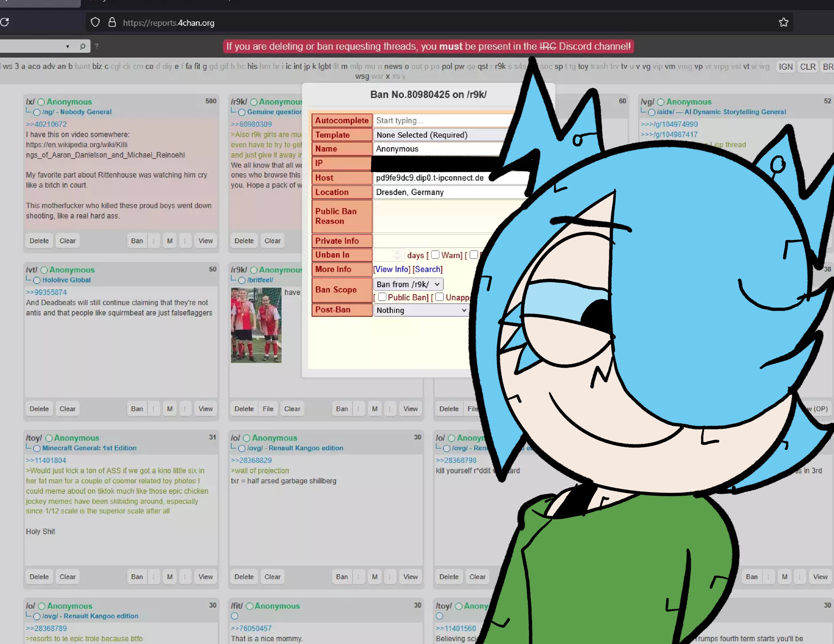Click the CLR button
The image size is (834, 644).
[808, 67]
